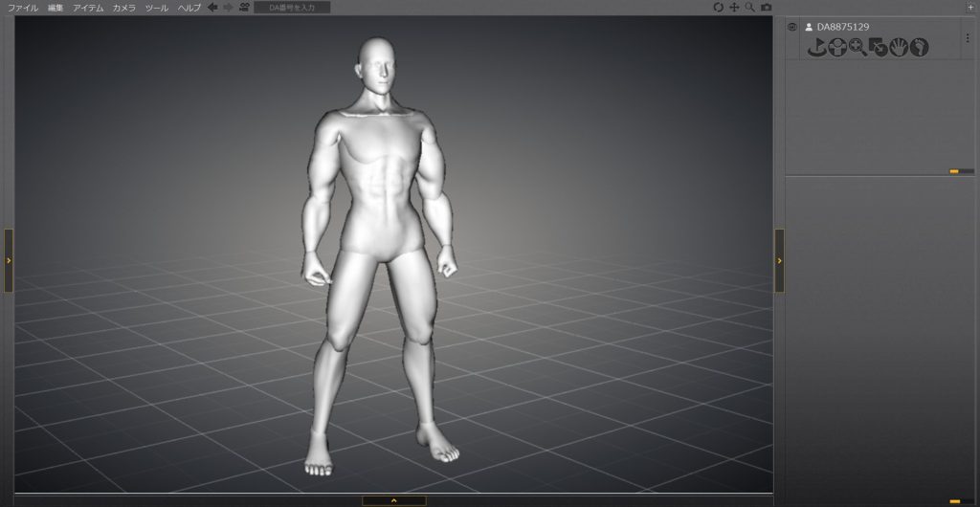The height and width of the screenshot is (507, 980).
Task: Toggle visibility eye for DA8875129
Action: [x=791, y=27]
